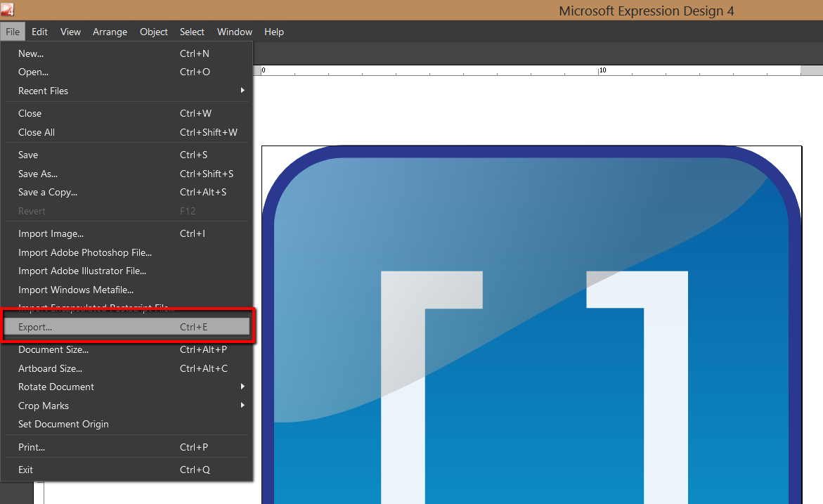Select Import Image... menu entry

pyautogui.click(x=127, y=233)
